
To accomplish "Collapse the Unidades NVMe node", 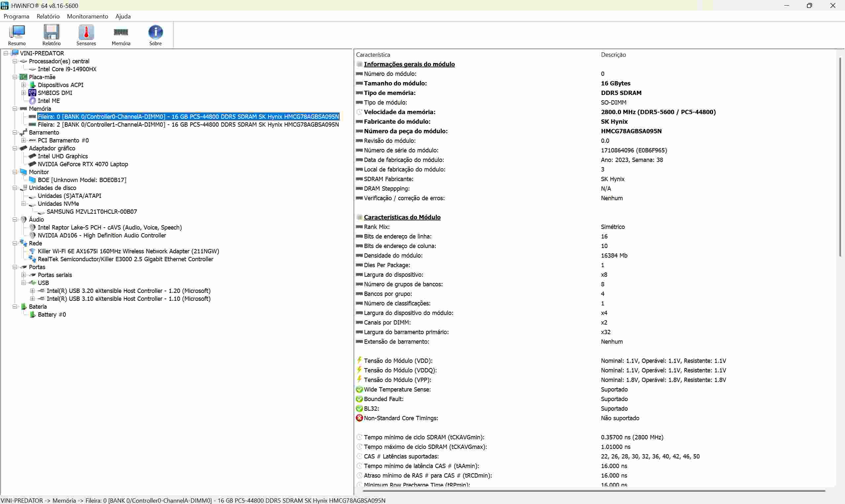I will pos(23,204).
